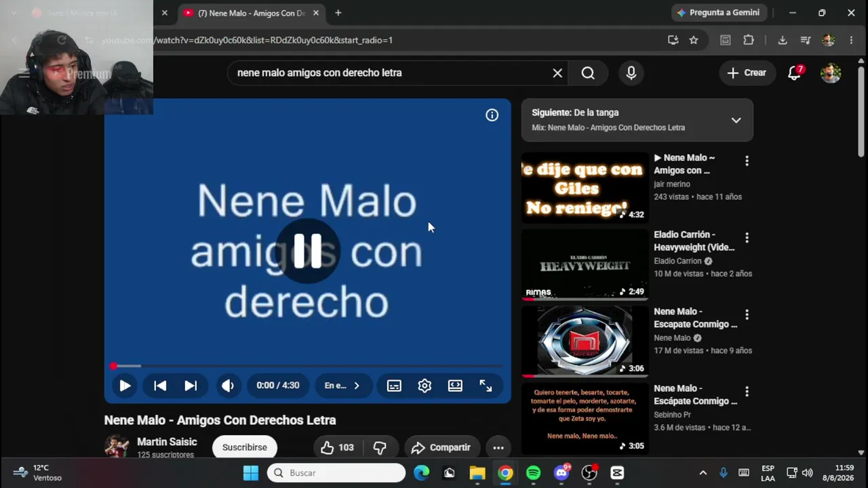Viewport: 868px width, 488px height.
Task: Open the Crear menu
Action: (747, 73)
